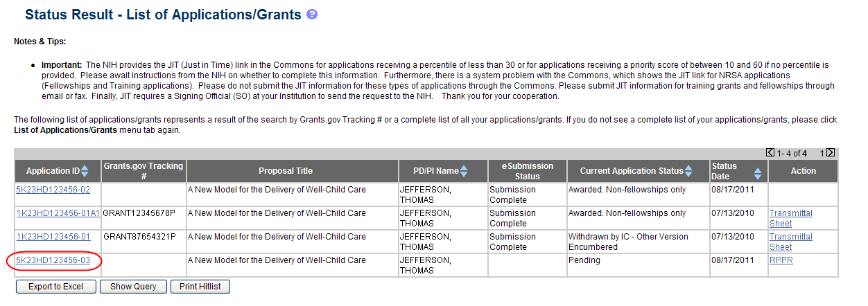The image size is (868, 306).
Task: Go to the next page of results
Action: pos(831,152)
